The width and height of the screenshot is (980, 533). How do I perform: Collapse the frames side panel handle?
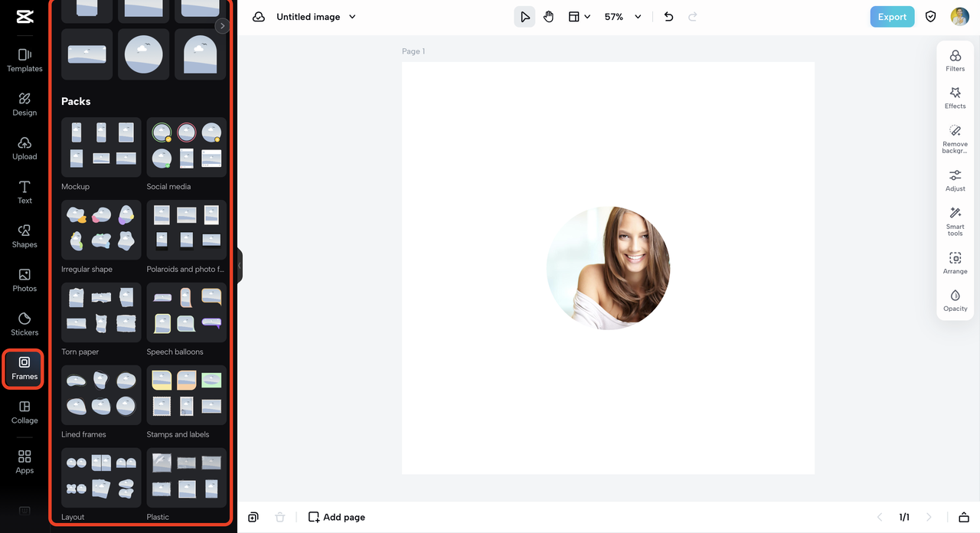tap(240, 266)
